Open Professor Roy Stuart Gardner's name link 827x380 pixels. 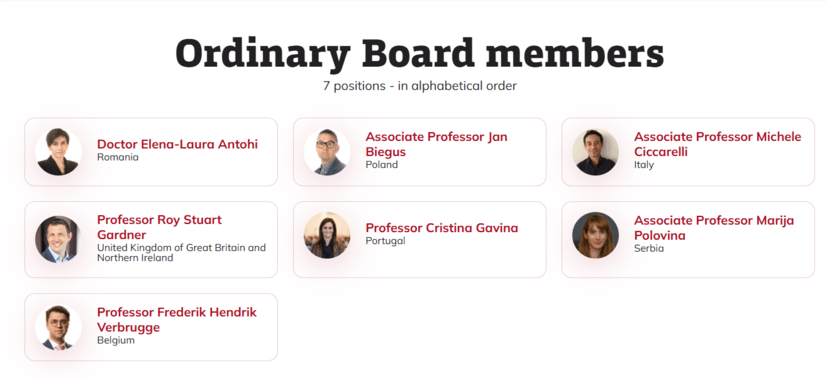pyautogui.click(x=159, y=227)
